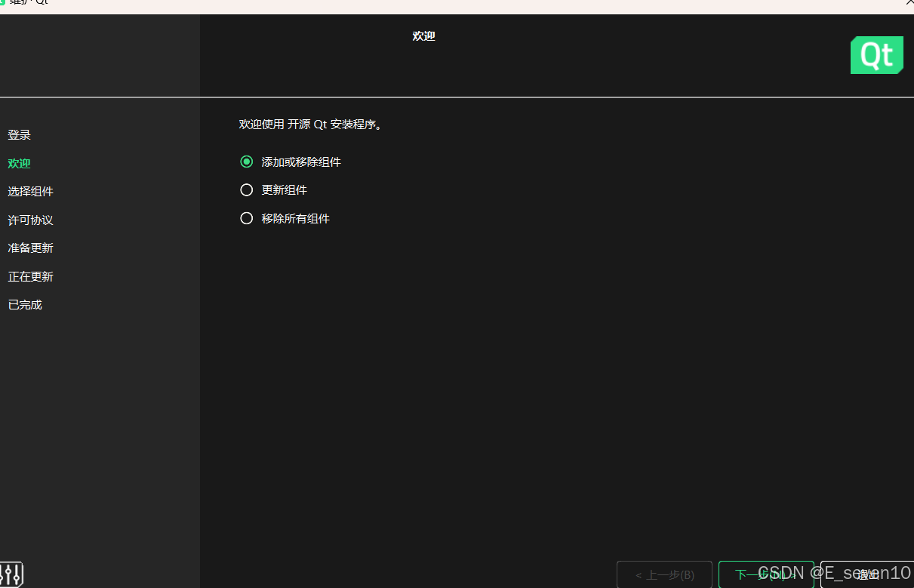Click the 准备更新 step in the sidebar

pyautogui.click(x=30, y=248)
